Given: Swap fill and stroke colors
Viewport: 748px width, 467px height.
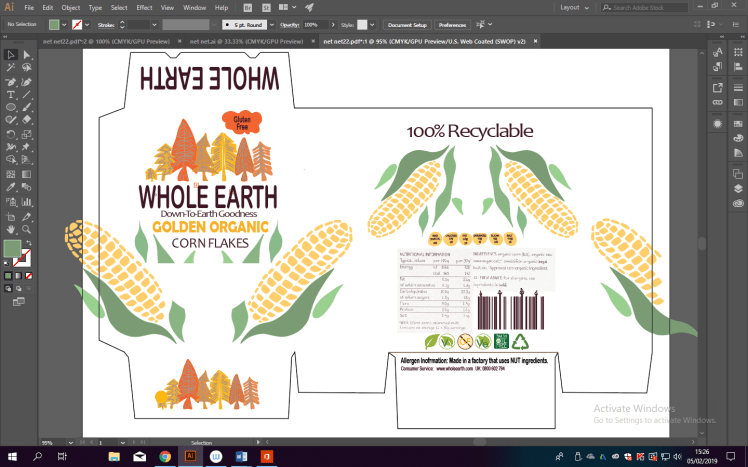Looking at the screenshot, I should tap(29, 243).
